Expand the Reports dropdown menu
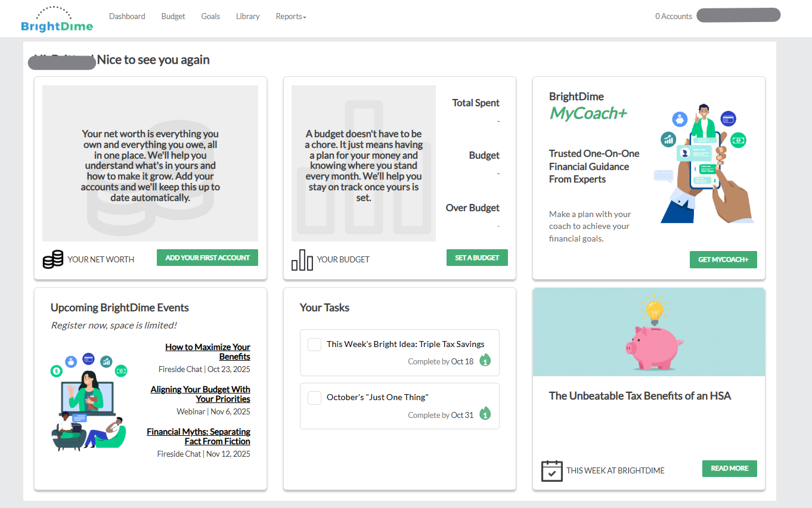Screen dimensions: 812x508 291,17
